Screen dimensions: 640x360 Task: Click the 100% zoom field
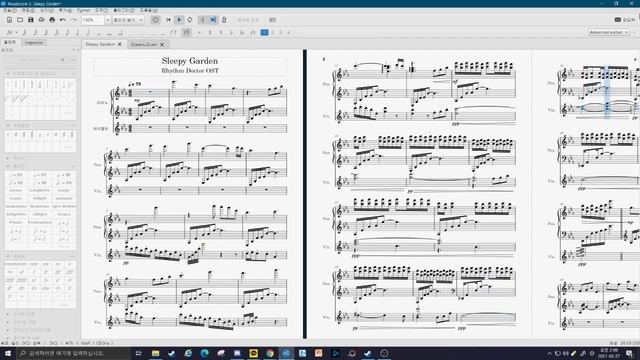point(93,20)
